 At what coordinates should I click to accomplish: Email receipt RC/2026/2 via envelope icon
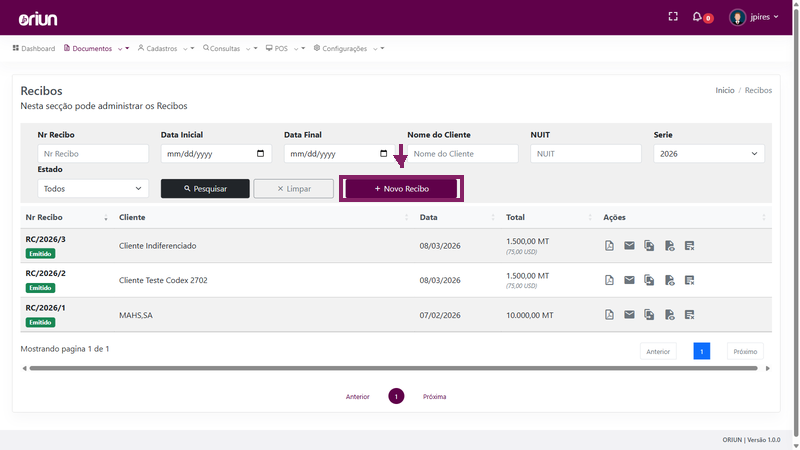pos(629,280)
